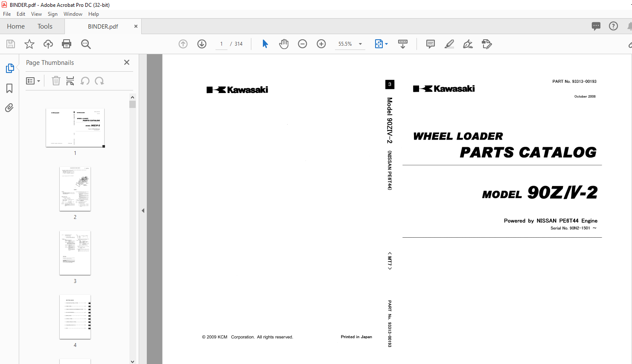
Task: Rotate the page counterclockwise
Action: pyautogui.click(x=85, y=81)
